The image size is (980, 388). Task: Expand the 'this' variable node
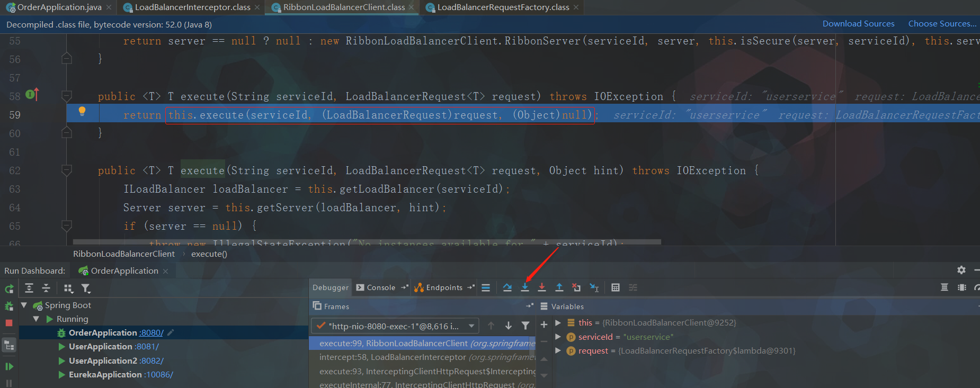pyautogui.click(x=558, y=322)
